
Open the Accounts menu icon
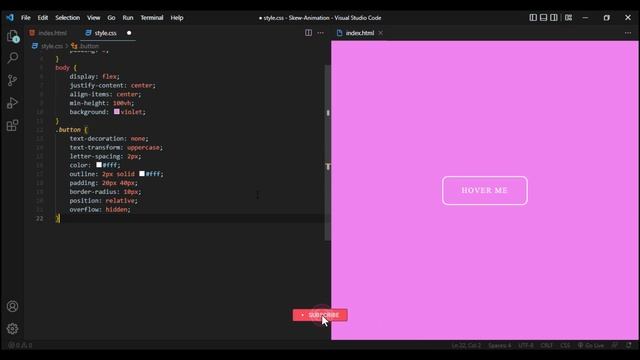coord(13,306)
